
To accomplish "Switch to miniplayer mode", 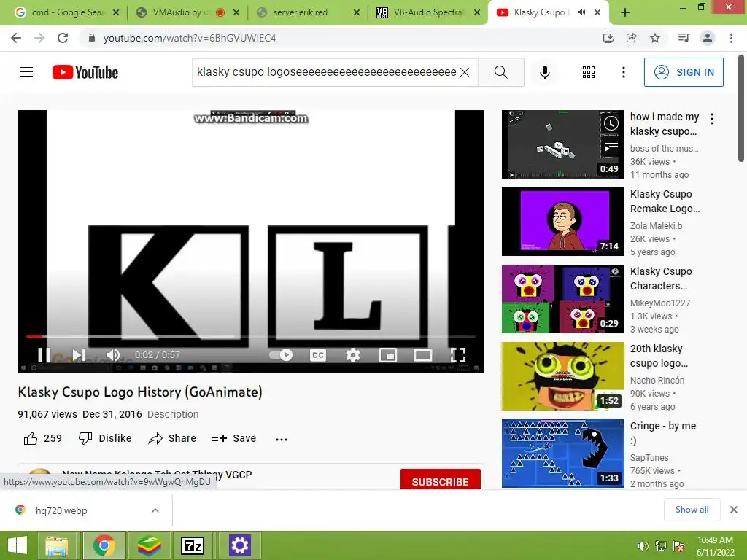I will click(388, 355).
